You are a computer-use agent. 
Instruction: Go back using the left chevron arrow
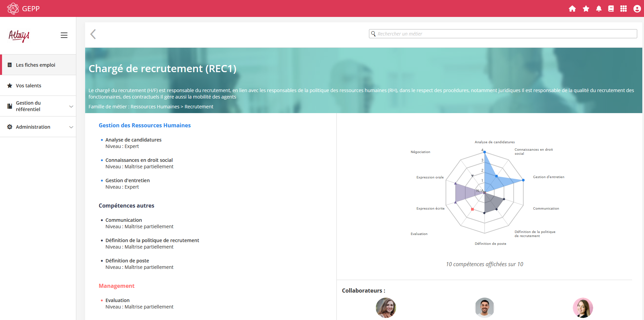coord(93,34)
